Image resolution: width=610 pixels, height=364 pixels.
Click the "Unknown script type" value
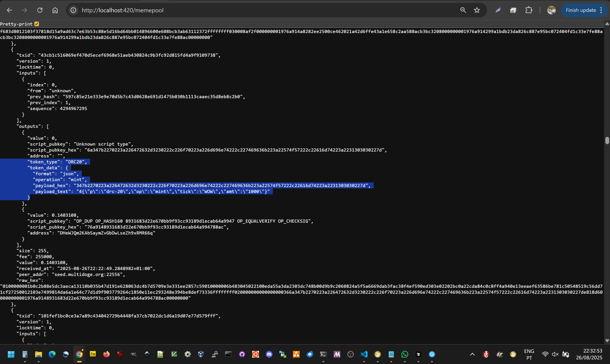(103, 144)
